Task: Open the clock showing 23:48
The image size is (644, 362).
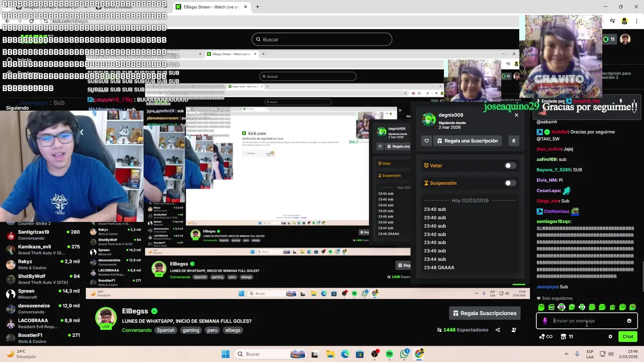Action: pos(629,354)
